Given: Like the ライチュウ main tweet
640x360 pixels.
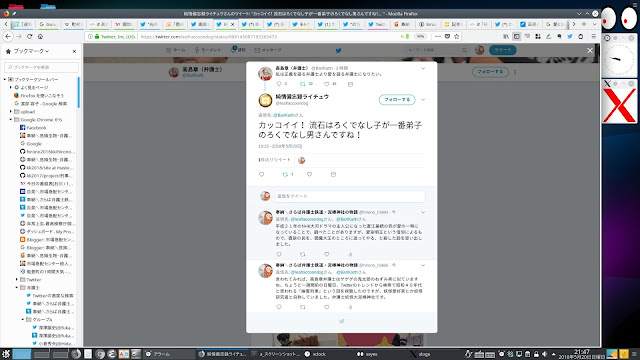Looking at the screenshot, I should pyautogui.click(x=309, y=174).
